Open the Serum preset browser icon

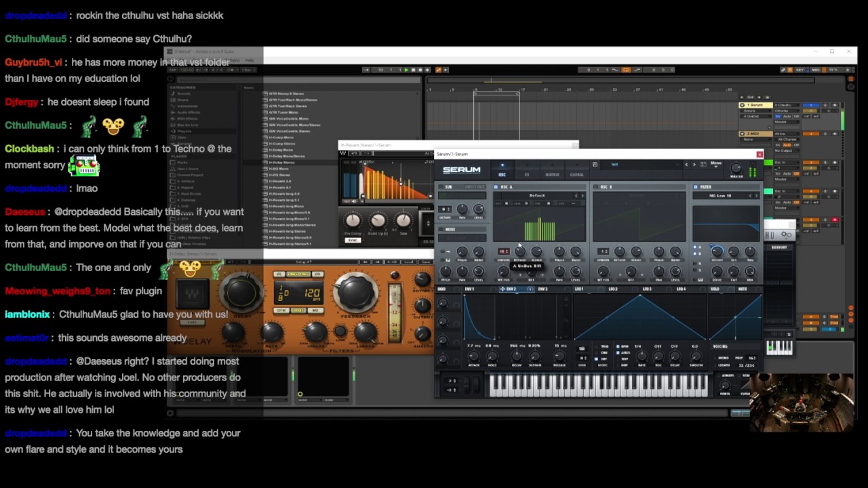tap(703, 164)
